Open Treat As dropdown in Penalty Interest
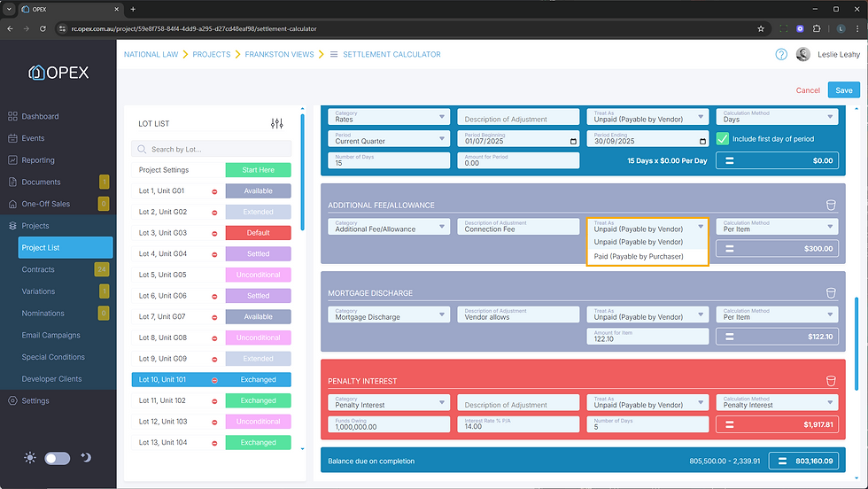 pyautogui.click(x=647, y=402)
